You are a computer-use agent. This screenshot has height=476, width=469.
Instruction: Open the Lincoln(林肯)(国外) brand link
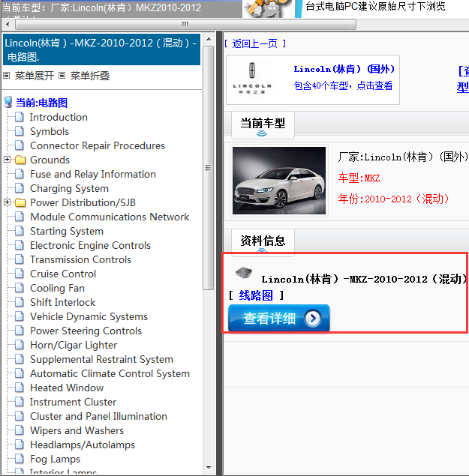tap(344, 69)
